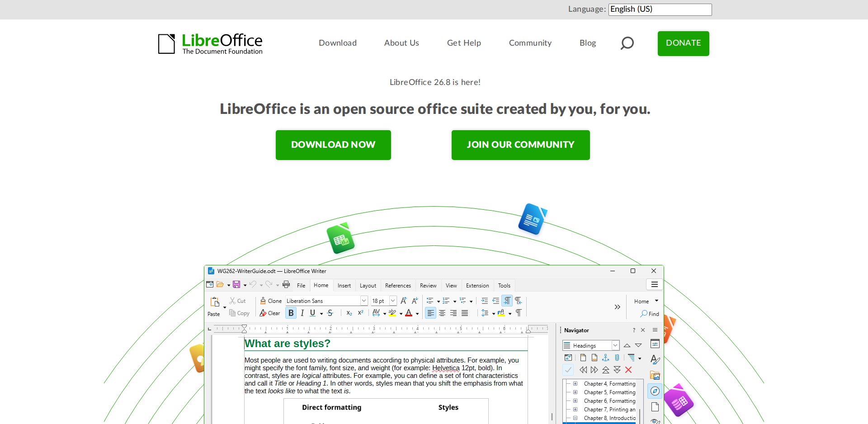This screenshot has width=868, height=424.
Task: Open the Language selector field
Action: point(660,9)
